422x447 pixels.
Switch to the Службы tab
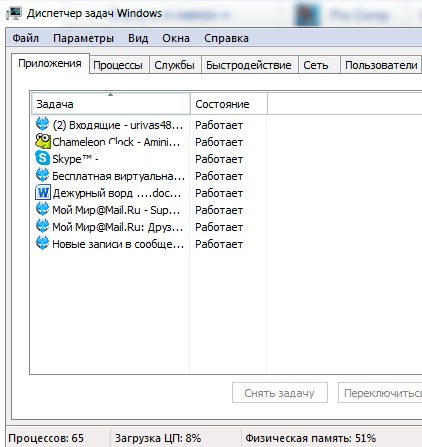(x=175, y=65)
